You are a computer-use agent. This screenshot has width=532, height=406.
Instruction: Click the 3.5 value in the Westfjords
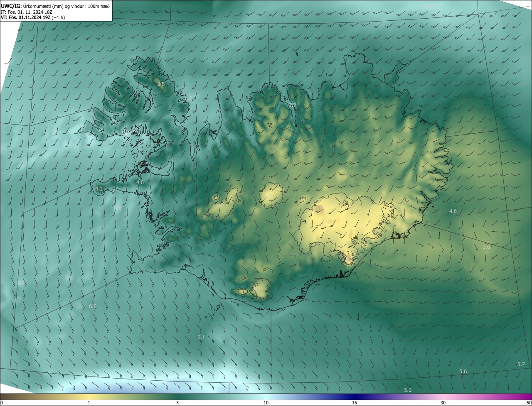pyautogui.click(x=161, y=84)
